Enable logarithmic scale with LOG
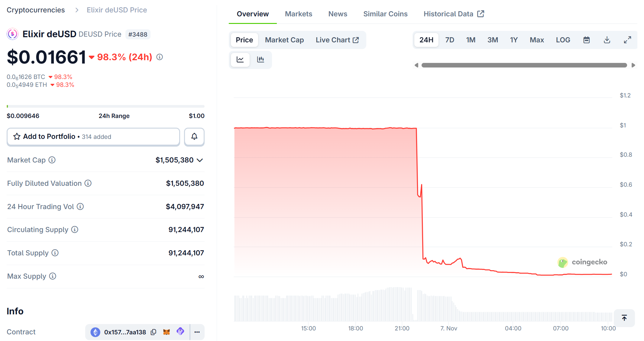 (x=563, y=40)
